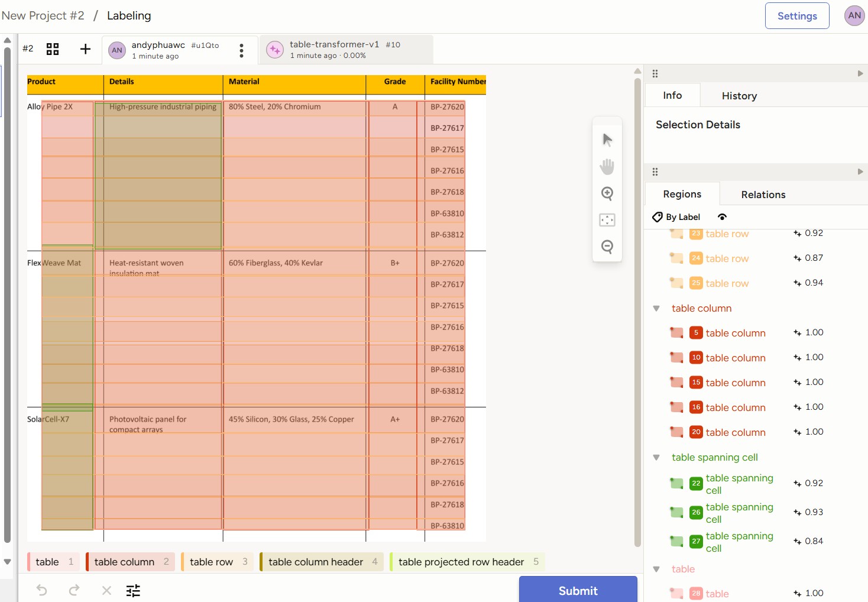Screen dimensions: 868x602
Task: Create new annotation with plus icon
Action: click(x=85, y=49)
